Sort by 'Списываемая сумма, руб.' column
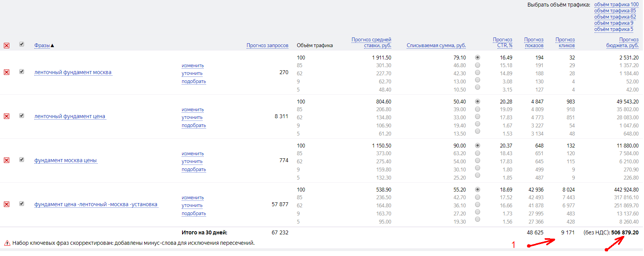The width and height of the screenshot is (644, 256). (436, 46)
